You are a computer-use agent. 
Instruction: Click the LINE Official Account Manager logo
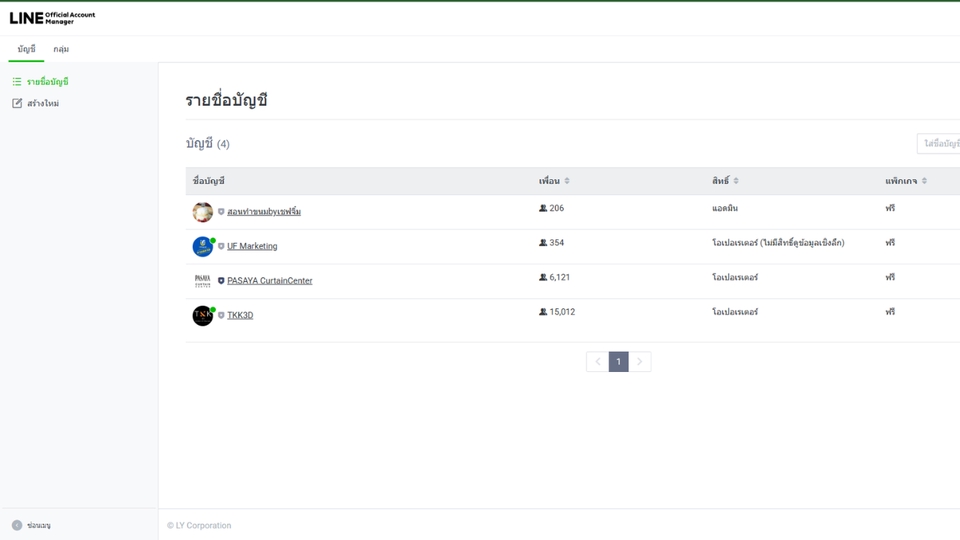(52, 18)
